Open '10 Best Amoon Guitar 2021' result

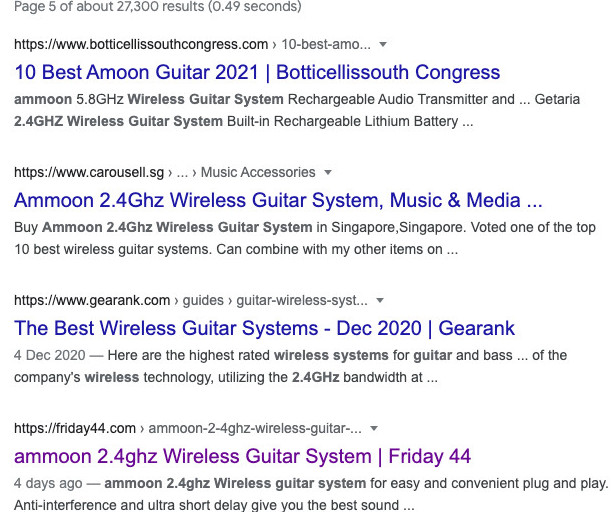pyautogui.click(x=257, y=72)
